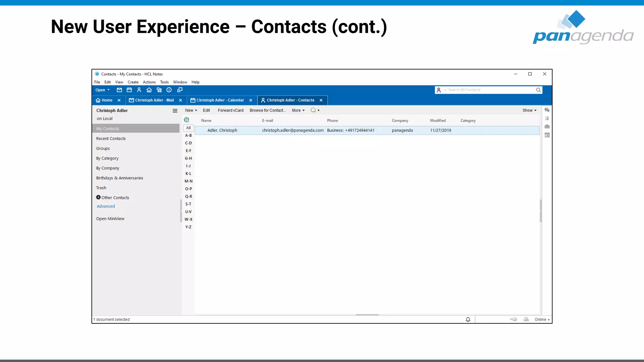Open Sametime chat sidebar icon
Screen dimensions: 644x362
pyautogui.click(x=547, y=110)
